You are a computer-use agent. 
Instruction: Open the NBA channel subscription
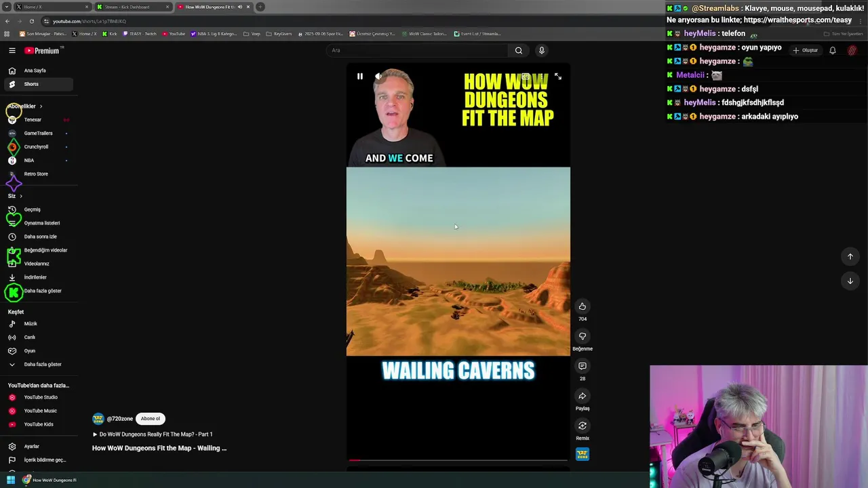(38, 161)
